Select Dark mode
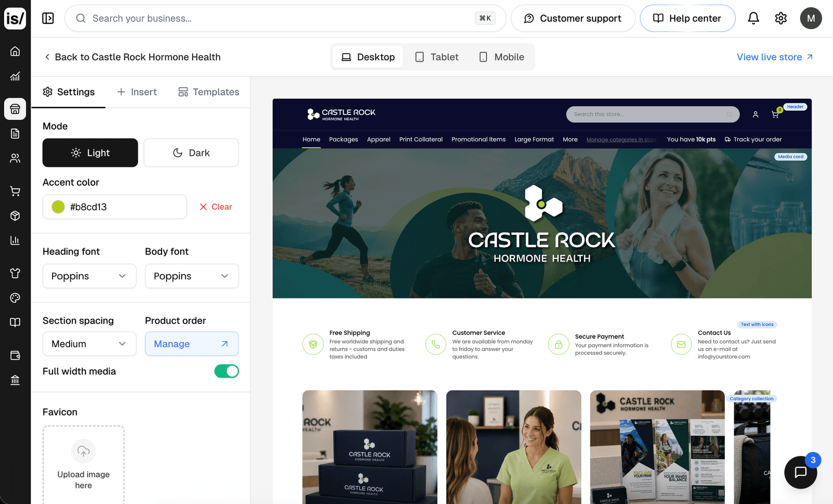833x504 pixels. [x=191, y=153]
